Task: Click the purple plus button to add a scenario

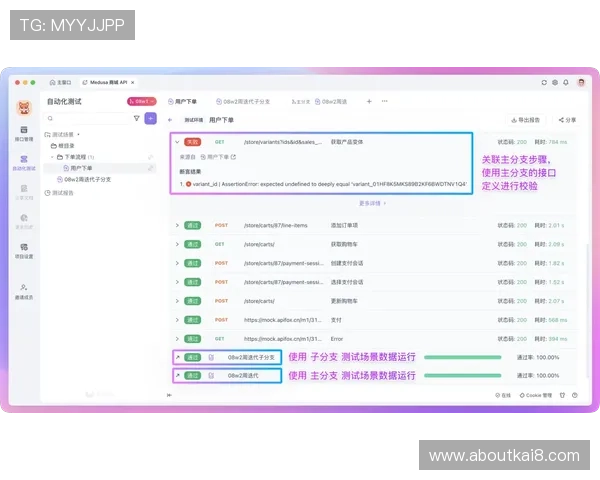Action: [x=151, y=118]
